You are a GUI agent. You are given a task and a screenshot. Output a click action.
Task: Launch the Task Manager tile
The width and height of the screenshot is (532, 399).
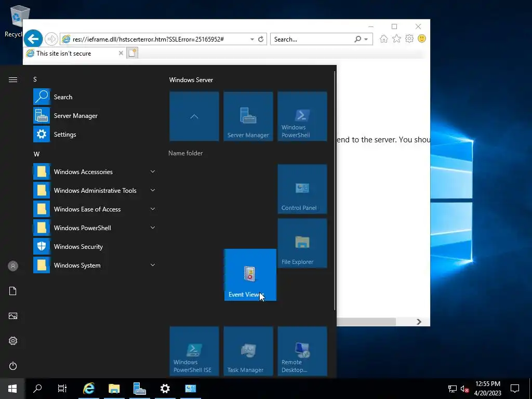pyautogui.click(x=248, y=351)
